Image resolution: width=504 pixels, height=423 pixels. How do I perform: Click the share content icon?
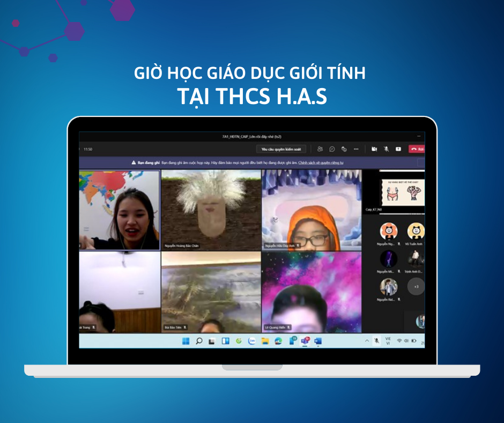tap(398, 149)
